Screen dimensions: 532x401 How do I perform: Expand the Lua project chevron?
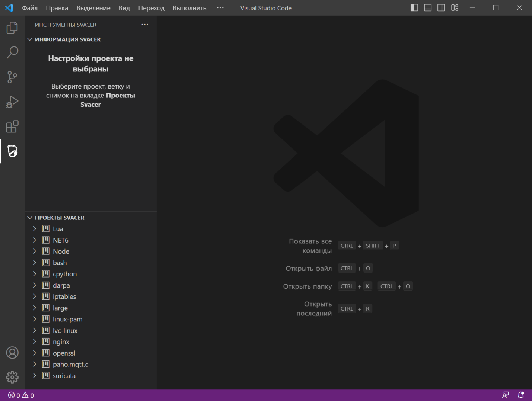[35, 228]
